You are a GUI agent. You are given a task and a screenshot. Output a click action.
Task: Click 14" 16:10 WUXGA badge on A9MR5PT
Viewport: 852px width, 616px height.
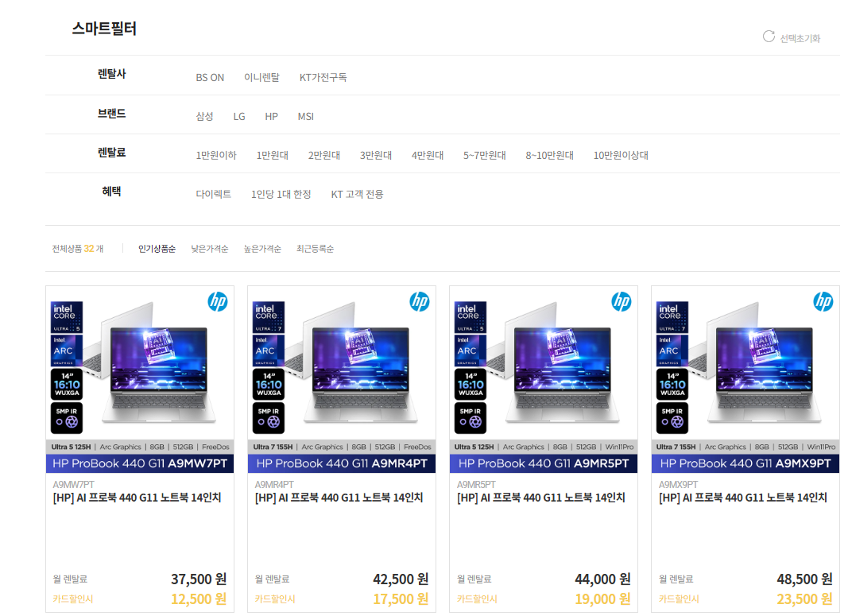471,384
